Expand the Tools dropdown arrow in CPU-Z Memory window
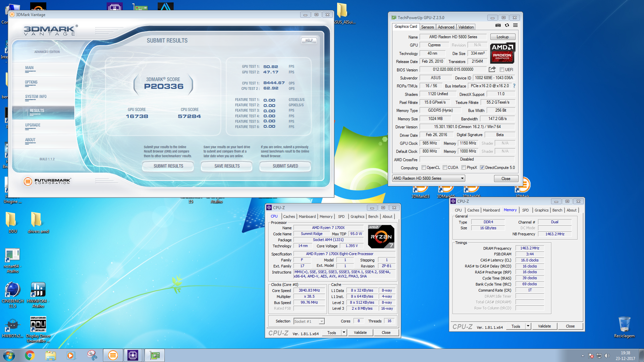Viewport: 644px width, 362px height. click(x=528, y=326)
